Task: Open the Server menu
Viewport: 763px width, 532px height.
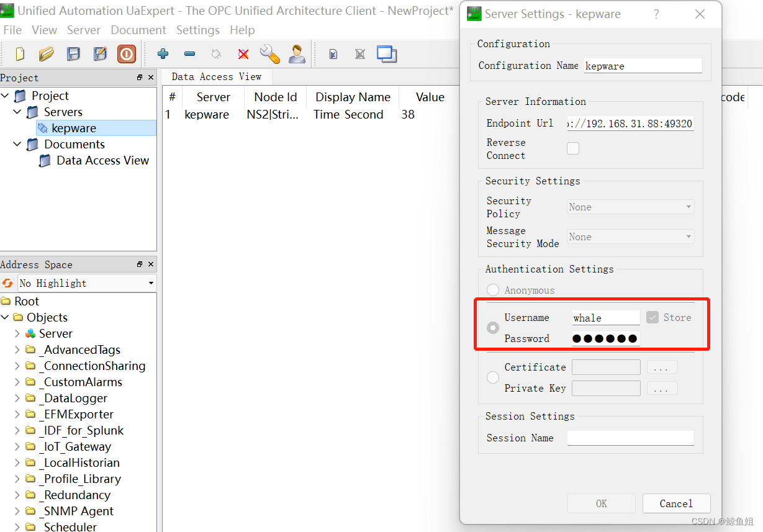Action: point(84,30)
